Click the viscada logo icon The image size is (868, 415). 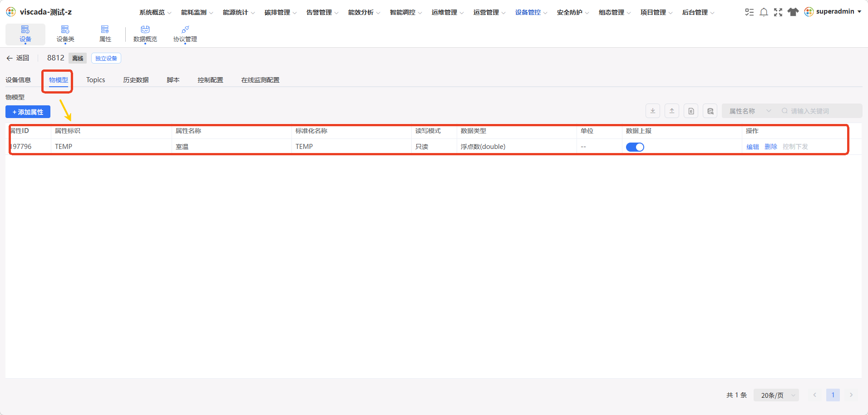(x=11, y=12)
